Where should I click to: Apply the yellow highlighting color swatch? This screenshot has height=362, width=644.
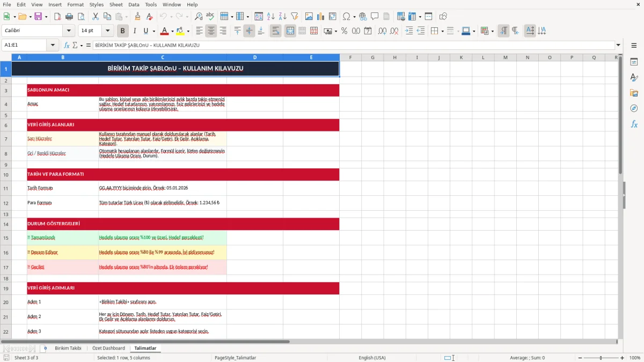[x=180, y=31]
